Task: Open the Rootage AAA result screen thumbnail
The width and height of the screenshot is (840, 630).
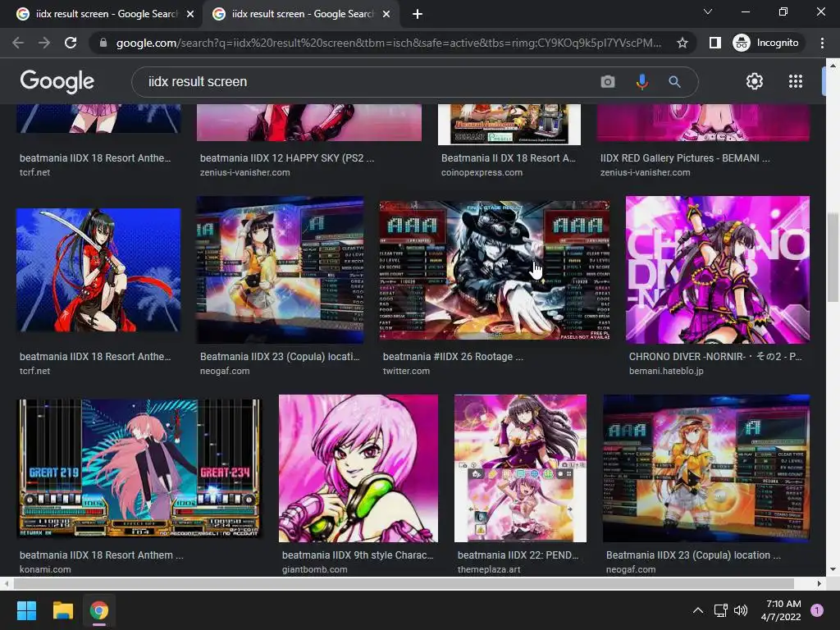Action: pos(494,270)
